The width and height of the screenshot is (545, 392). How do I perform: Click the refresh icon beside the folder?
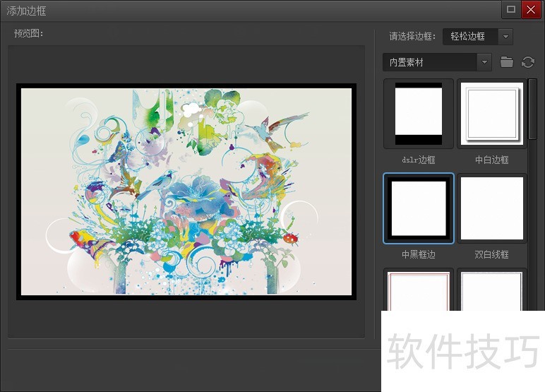pos(527,62)
